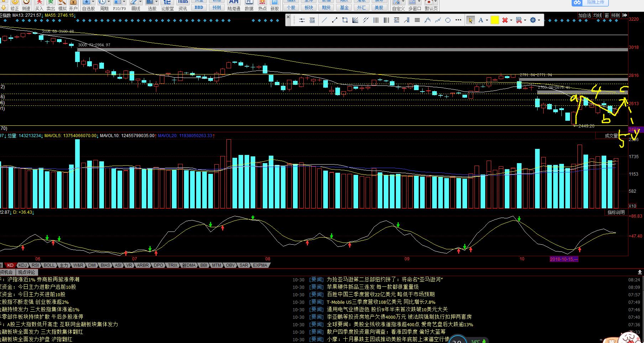Click the AG label tool icon
The width and height of the screenshot is (644, 343).
tap(312, 20)
